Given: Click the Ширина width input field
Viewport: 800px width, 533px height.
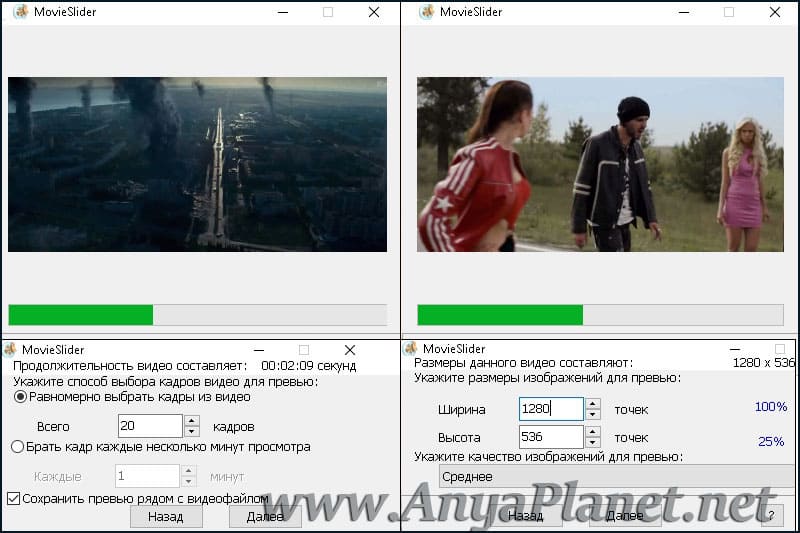Looking at the screenshot, I should [551, 409].
